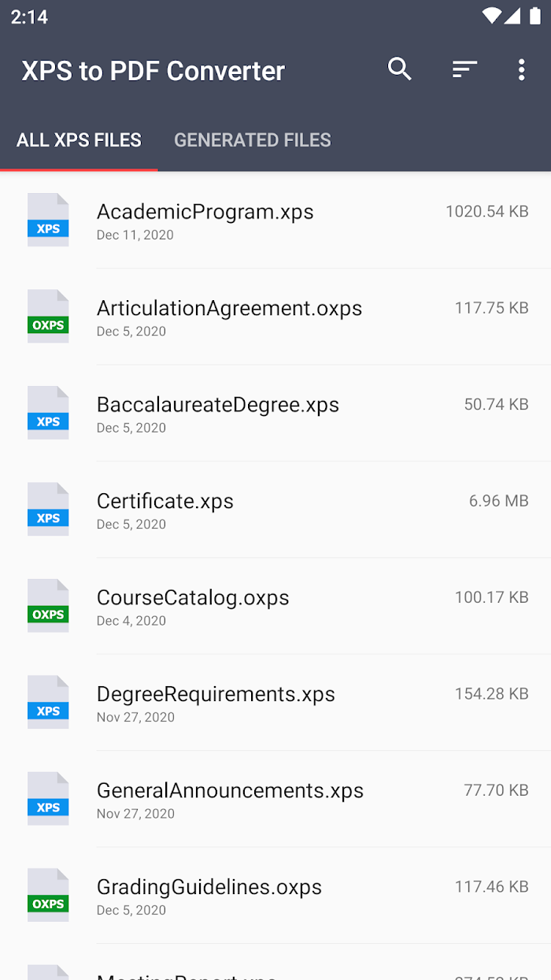
Task: Tap the XPS icon beside DegreeRequirements.xps
Action: [x=48, y=703]
